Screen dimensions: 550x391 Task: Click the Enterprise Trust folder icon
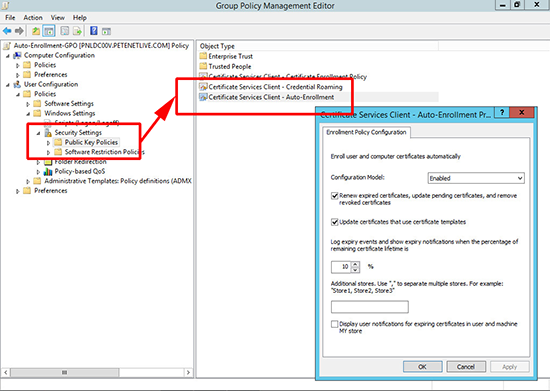pos(203,56)
